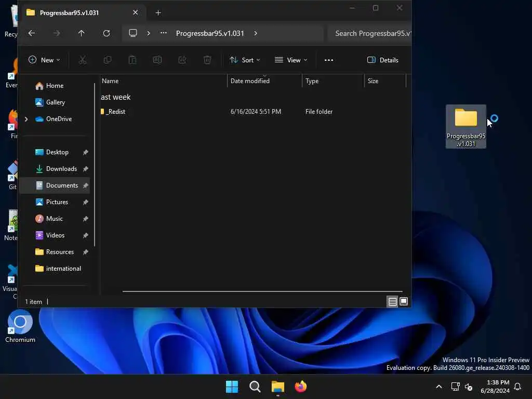
Task: Click File Explorer taskbar icon
Action: click(x=277, y=387)
